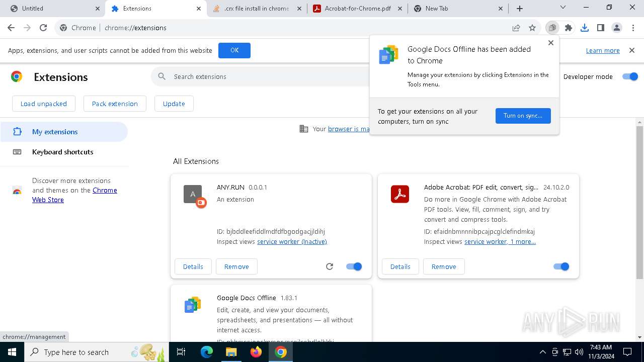Launch Microsoft Edge from taskbar
Screen dimensions: 644x362
click(207, 352)
